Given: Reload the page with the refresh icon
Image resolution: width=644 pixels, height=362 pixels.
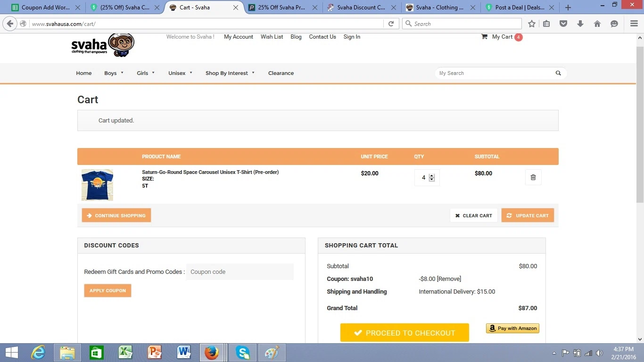Looking at the screenshot, I should 391,24.
